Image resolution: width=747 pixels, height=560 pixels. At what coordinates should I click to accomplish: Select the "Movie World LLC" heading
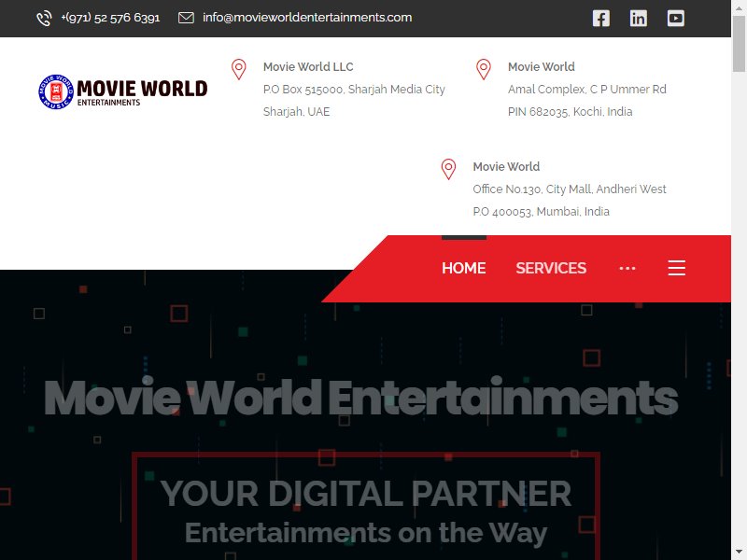pos(308,66)
